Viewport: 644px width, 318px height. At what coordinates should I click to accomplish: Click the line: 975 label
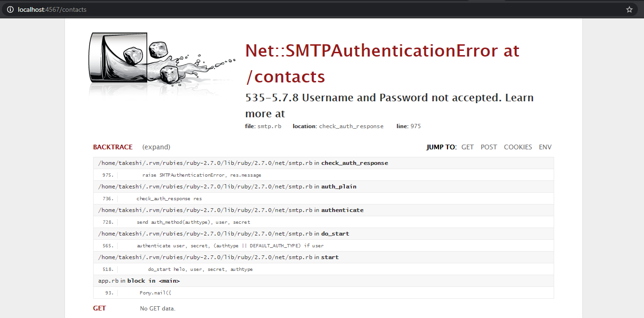408,126
